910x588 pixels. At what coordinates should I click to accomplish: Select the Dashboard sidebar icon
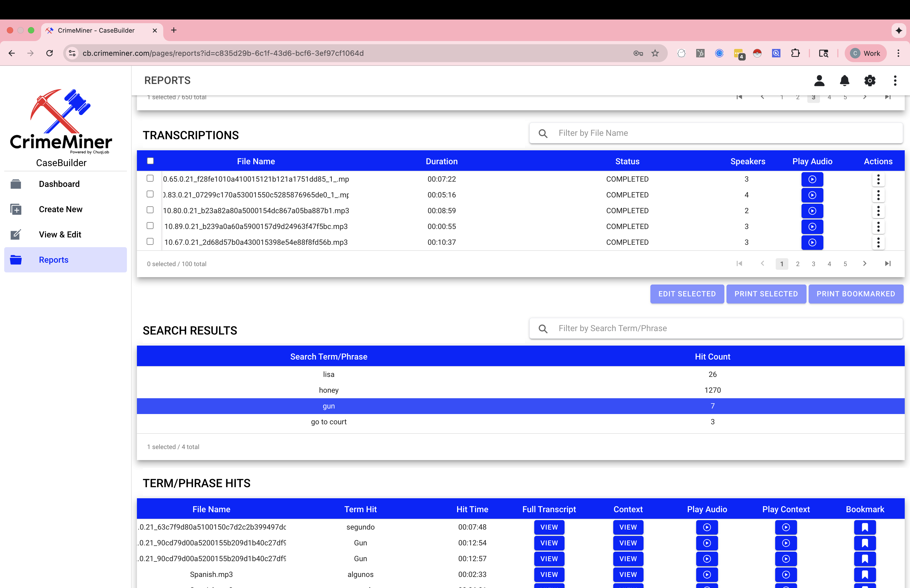[x=16, y=184]
